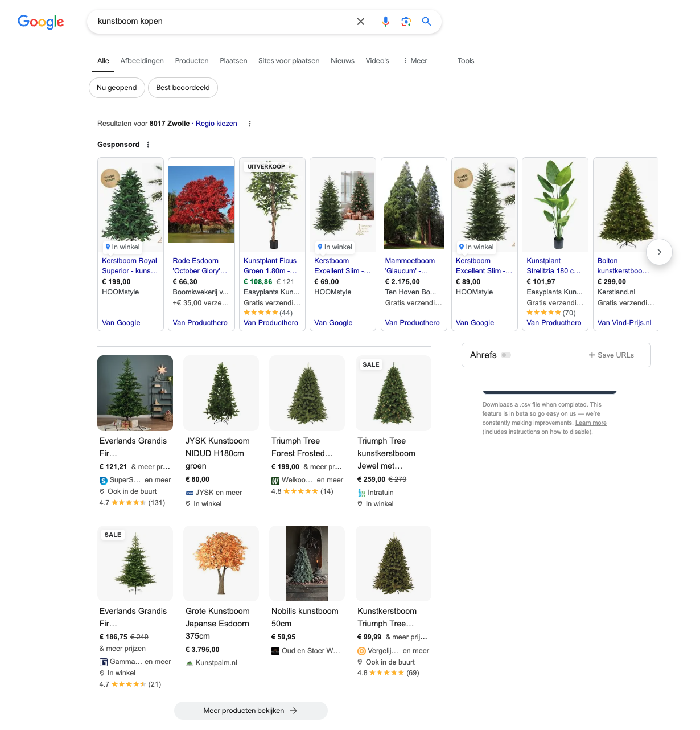Toggle the Nu geopend filter chip
Image resolution: width=700 pixels, height=730 pixels.
pyautogui.click(x=117, y=88)
